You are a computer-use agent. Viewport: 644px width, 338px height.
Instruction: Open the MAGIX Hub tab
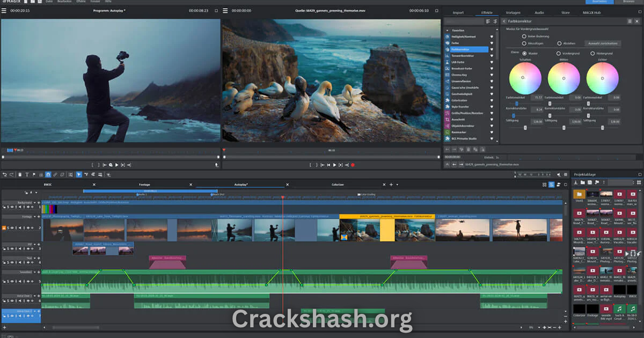coord(592,12)
